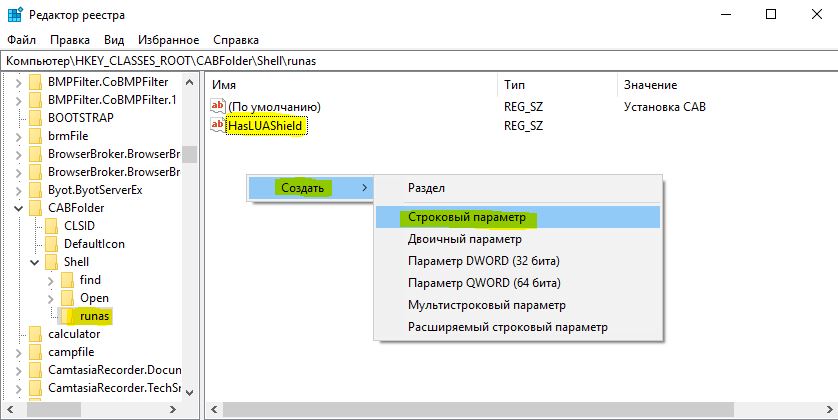Click the Byot.ByotServerEx folder icon
The image size is (838, 420).
click(x=35, y=190)
